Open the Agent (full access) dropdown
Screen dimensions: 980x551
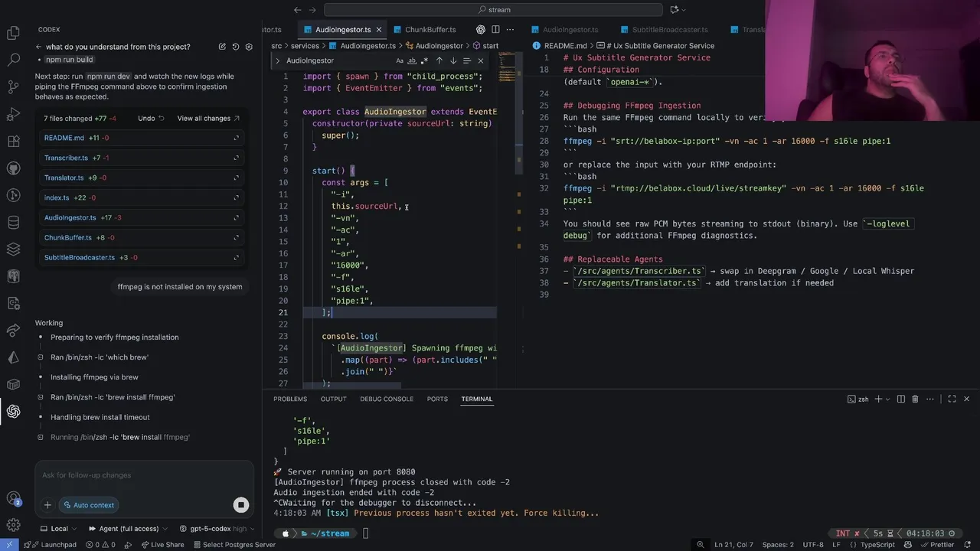(x=129, y=529)
